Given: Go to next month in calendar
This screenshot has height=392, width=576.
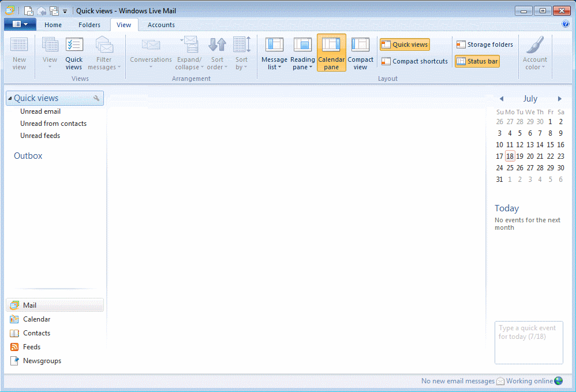Looking at the screenshot, I should [x=559, y=99].
